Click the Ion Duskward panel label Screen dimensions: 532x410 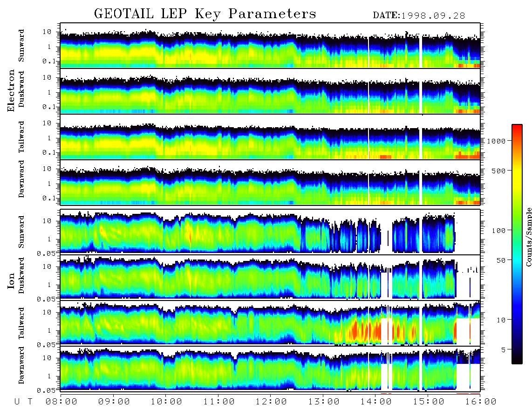[21, 275]
